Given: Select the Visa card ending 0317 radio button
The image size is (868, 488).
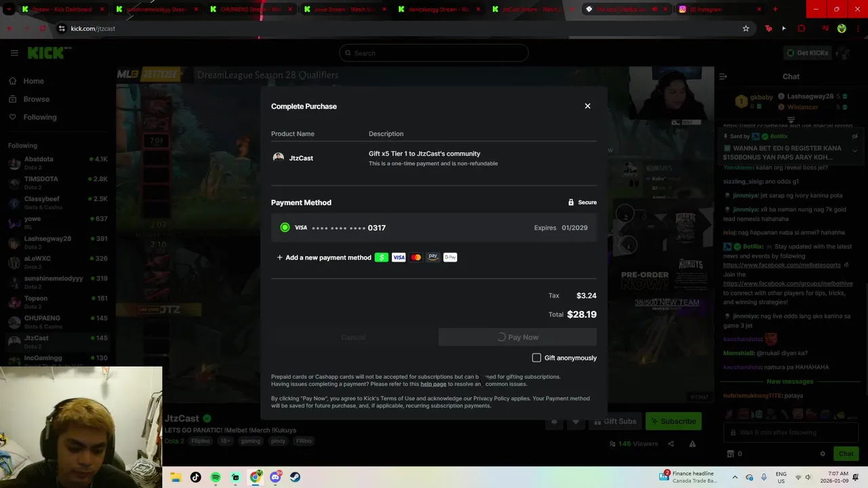Looking at the screenshot, I should (285, 228).
